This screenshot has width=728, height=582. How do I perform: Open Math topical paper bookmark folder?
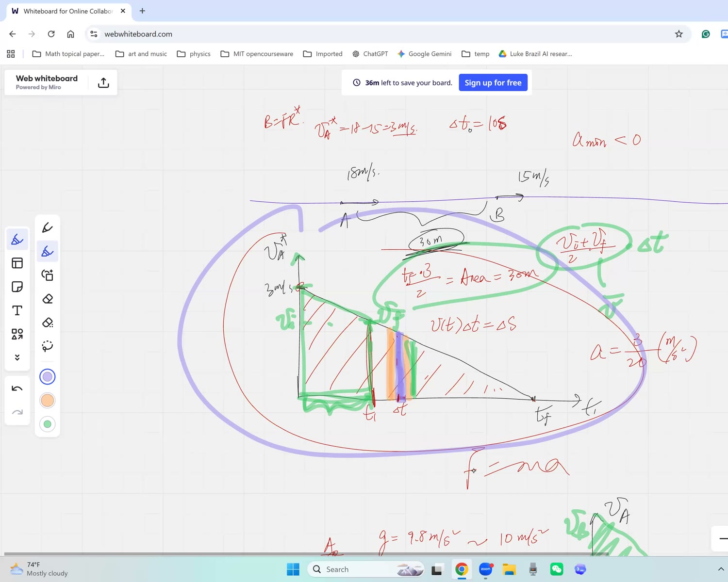click(x=68, y=54)
